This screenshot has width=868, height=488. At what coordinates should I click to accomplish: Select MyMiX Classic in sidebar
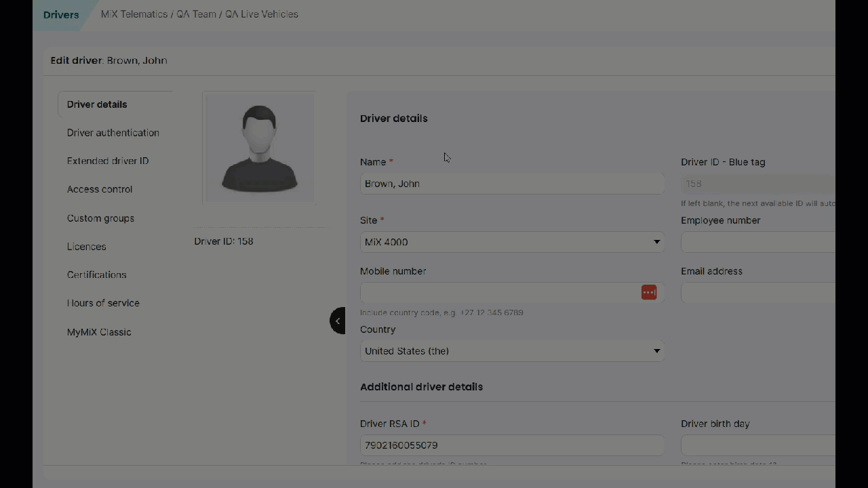99,332
